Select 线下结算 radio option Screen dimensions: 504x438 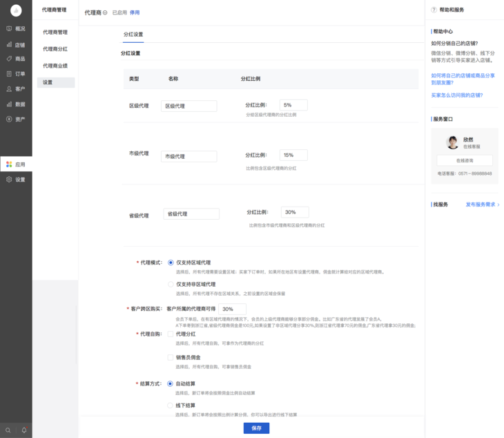coord(170,406)
